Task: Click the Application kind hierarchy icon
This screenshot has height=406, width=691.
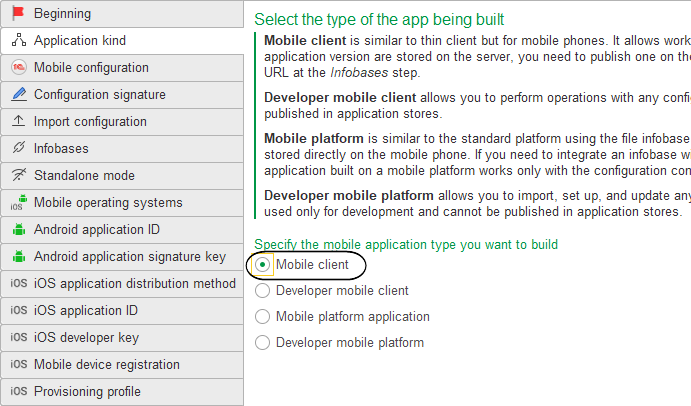Action: [18, 41]
